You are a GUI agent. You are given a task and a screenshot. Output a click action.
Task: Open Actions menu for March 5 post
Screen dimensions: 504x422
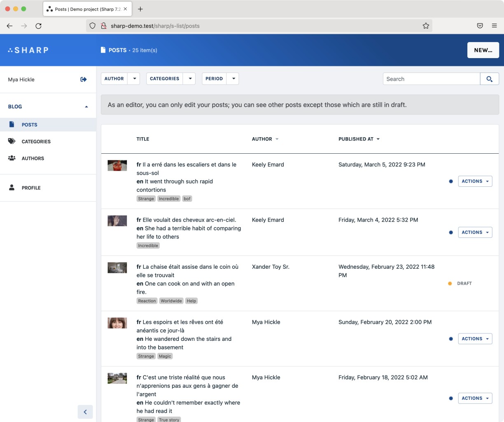[x=475, y=181]
